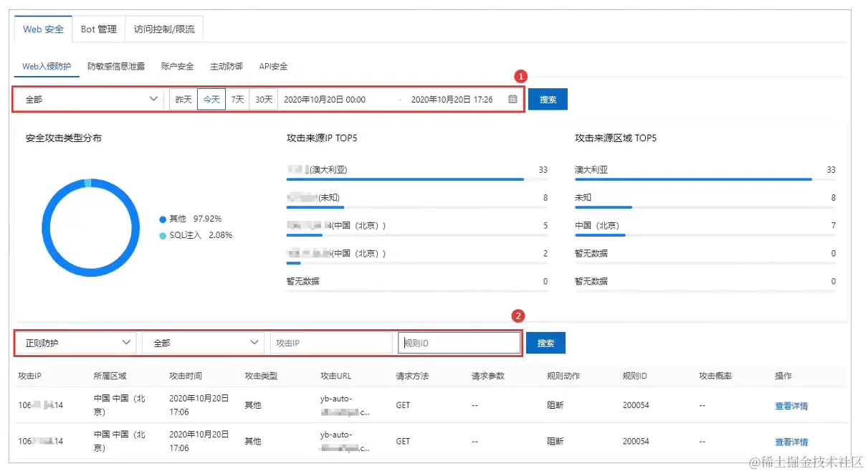Open the 正则防护 protection type dropdown

click(75, 343)
